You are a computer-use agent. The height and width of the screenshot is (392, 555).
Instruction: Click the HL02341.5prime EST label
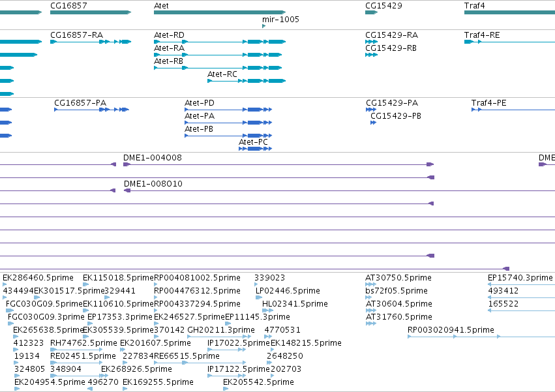point(295,304)
